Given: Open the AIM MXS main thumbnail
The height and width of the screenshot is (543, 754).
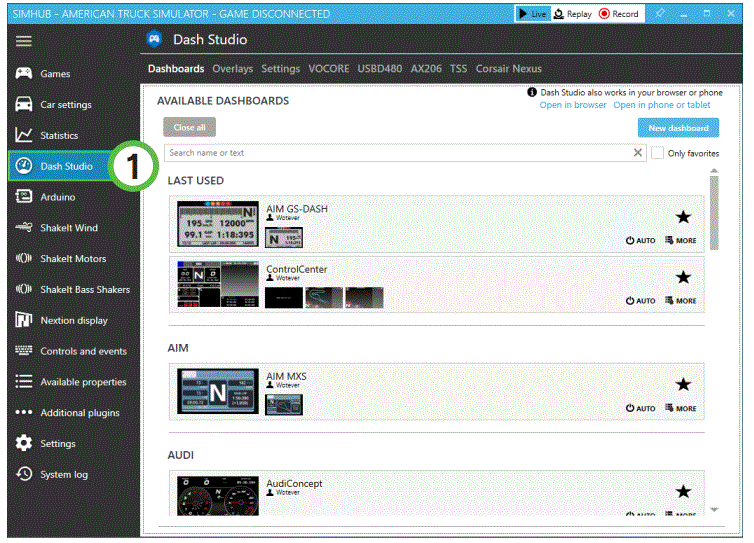Looking at the screenshot, I should click(217, 391).
